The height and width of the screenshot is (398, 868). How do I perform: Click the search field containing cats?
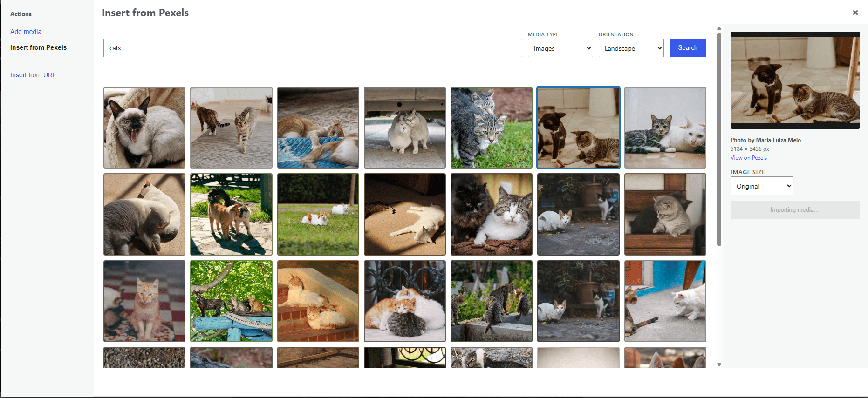pos(313,48)
